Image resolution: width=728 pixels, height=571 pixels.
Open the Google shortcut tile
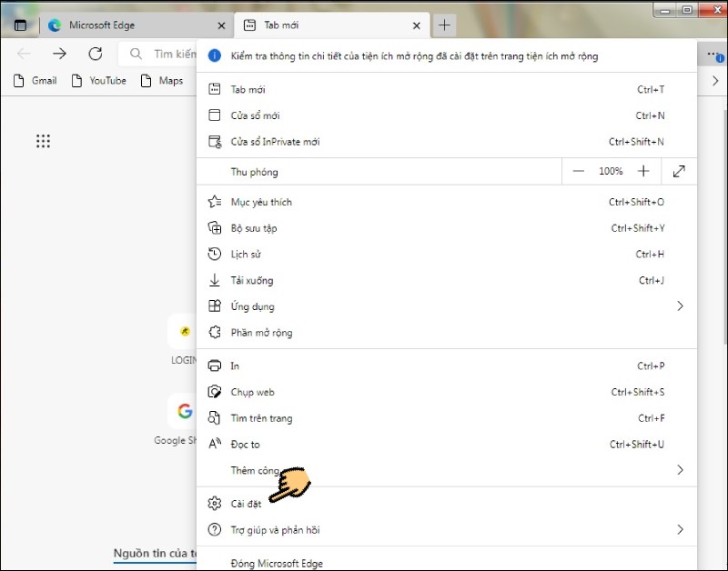pyautogui.click(x=182, y=411)
